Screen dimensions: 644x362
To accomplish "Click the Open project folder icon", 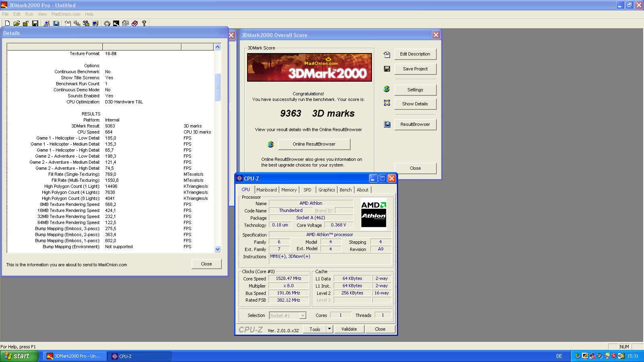I will coord(17,23).
